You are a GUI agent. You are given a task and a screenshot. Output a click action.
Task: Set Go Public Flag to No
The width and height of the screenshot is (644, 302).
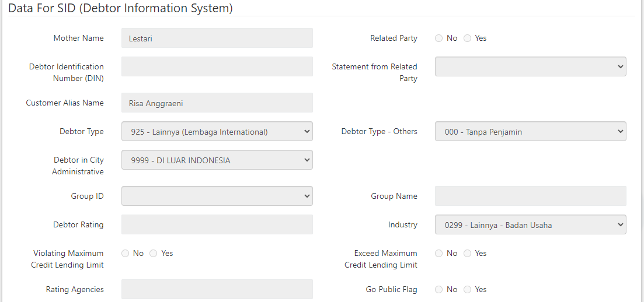tap(439, 290)
